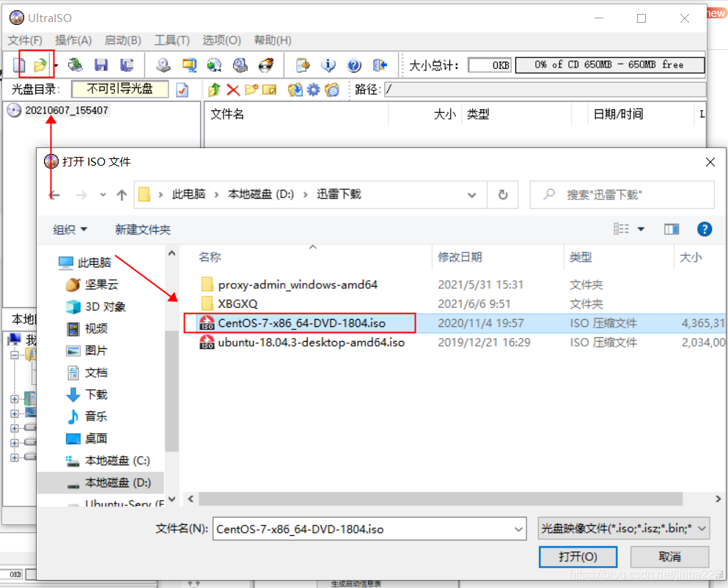This screenshot has width=728, height=588.
Task: Click the Preview pane toggle in file dialog
Action: [x=672, y=229]
